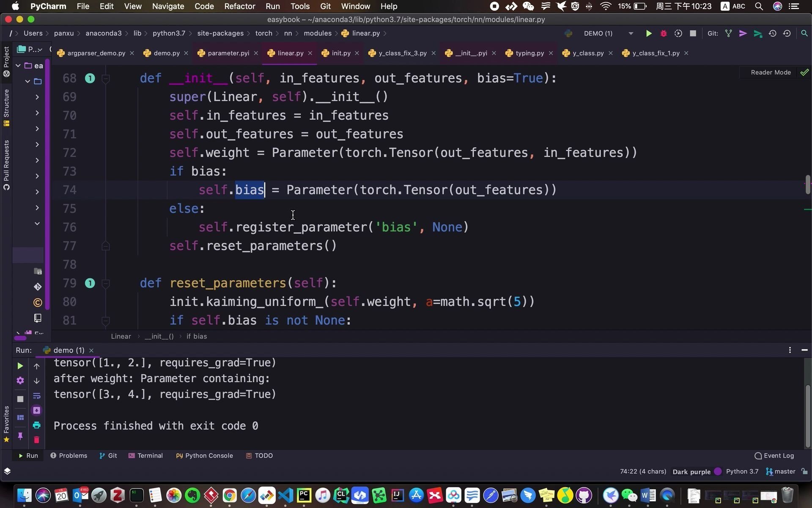Viewport: 812px width, 508px height.
Task: Stop the running process with the stop icon
Action: [693, 33]
